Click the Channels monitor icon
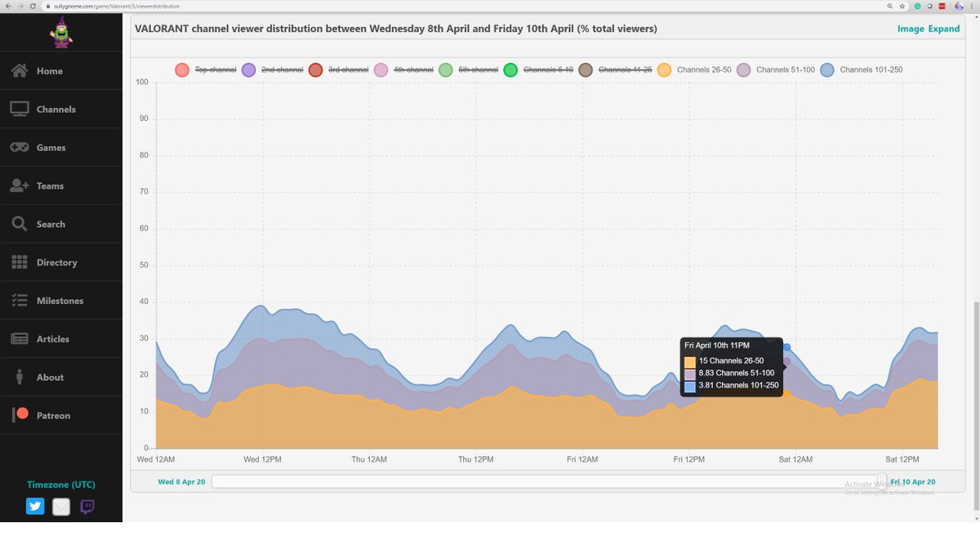Image resolution: width=980 pixels, height=536 pixels. pyautogui.click(x=20, y=109)
